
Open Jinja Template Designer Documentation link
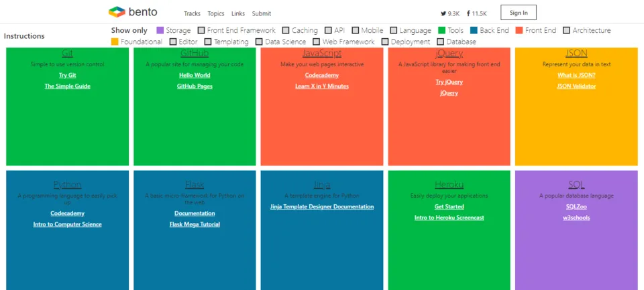point(322,207)
